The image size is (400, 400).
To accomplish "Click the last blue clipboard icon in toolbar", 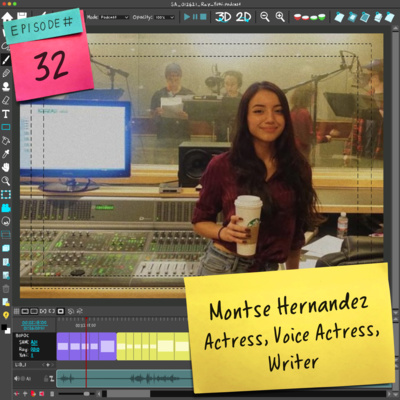I will 389,17.
